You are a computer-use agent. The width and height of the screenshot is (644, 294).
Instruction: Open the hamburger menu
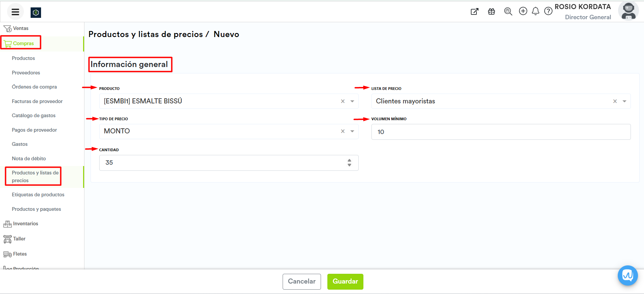click(x=15, y=12)
